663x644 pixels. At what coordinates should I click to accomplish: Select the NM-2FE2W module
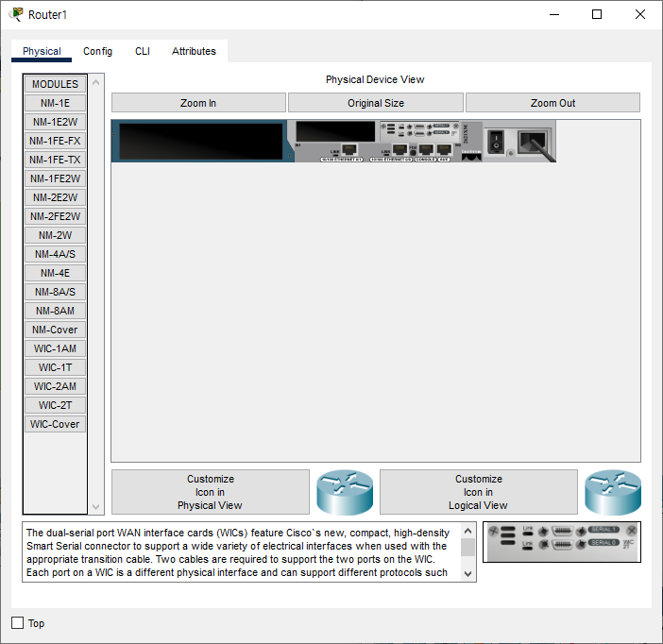(x=55, y=216)
